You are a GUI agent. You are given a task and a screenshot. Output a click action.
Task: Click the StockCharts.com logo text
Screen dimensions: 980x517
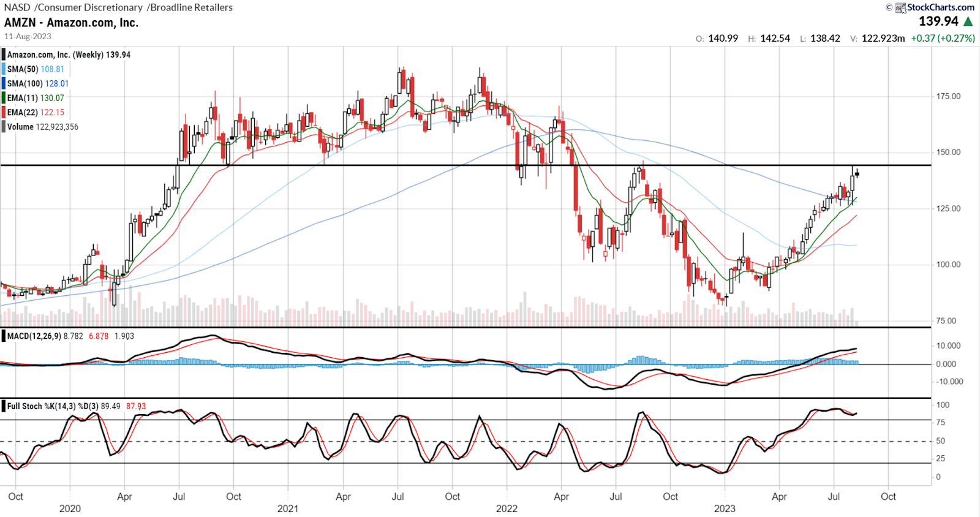[x=941, y=7]
